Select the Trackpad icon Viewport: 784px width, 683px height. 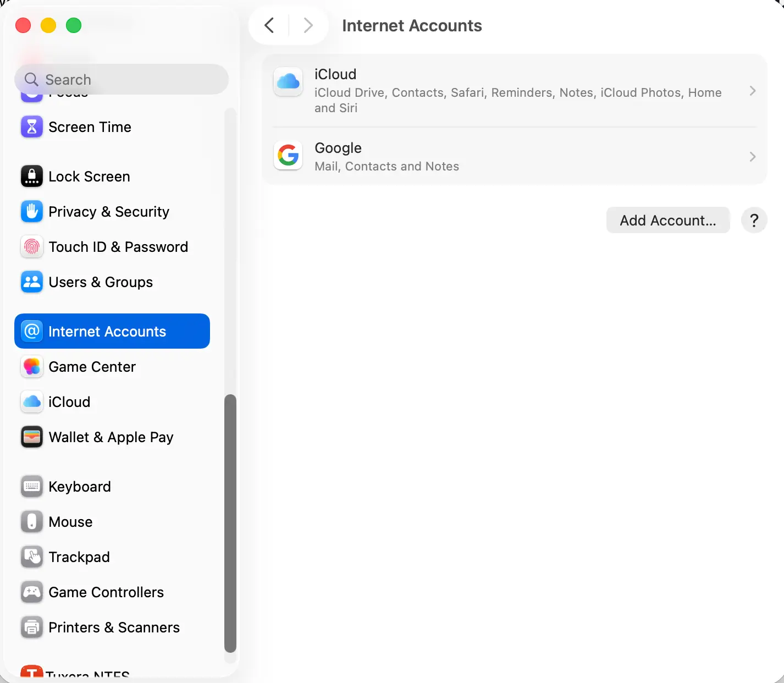click(32, 557)
